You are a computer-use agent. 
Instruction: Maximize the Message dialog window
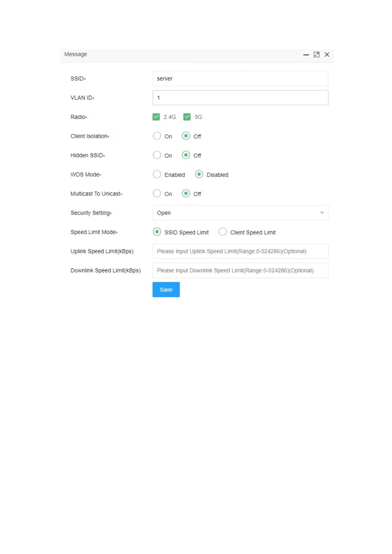click(316, 55)
